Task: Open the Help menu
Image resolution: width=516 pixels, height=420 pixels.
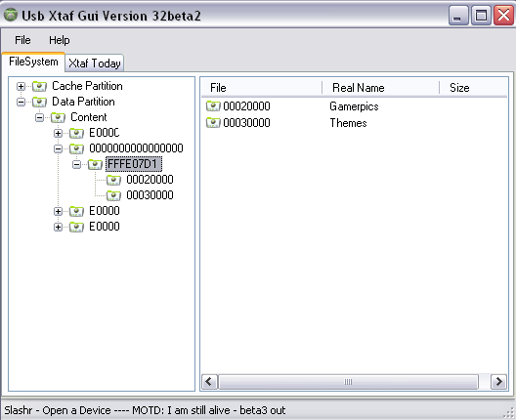Action: (x=60, y=40)
